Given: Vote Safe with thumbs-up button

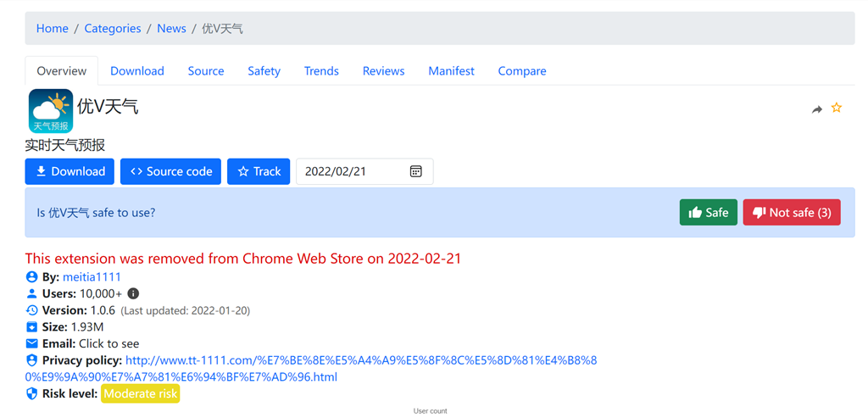Looking at the screenshot, I should pos(708,213).
